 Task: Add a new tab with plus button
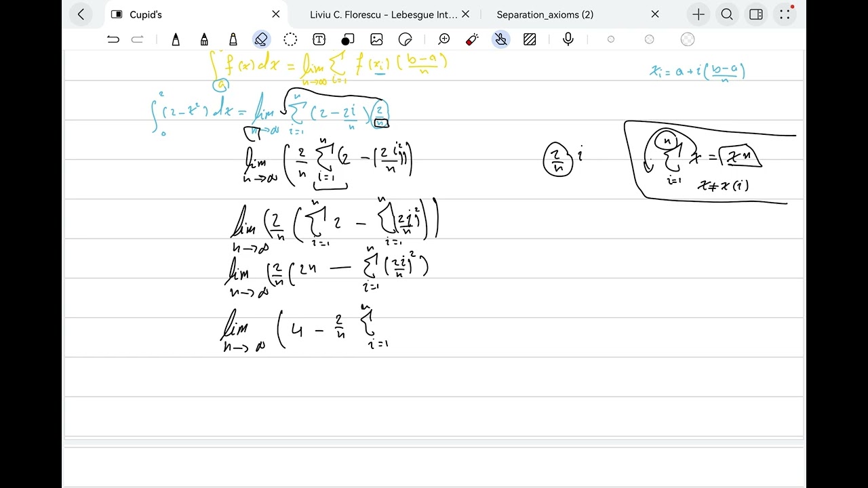698,14
